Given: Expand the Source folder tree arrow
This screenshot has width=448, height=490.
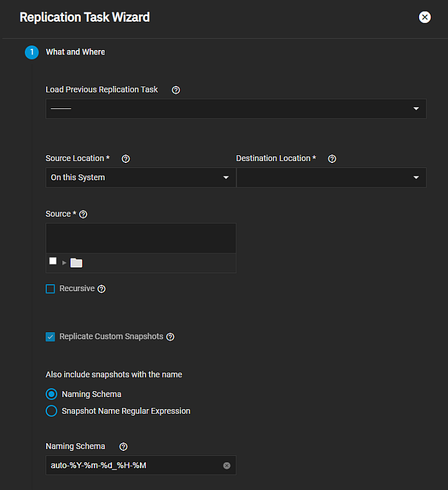Looking at the screenshot, I should coord(64,262).
